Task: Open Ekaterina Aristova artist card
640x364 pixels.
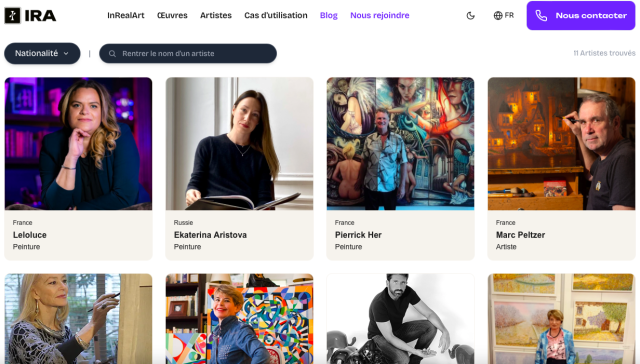Action: click(239, 169)
